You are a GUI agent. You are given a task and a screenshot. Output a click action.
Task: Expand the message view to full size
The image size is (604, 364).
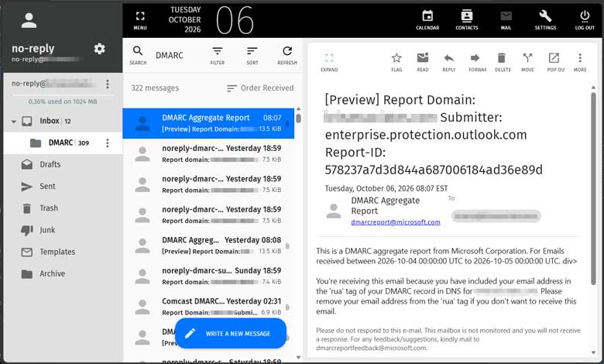(329, 62)
